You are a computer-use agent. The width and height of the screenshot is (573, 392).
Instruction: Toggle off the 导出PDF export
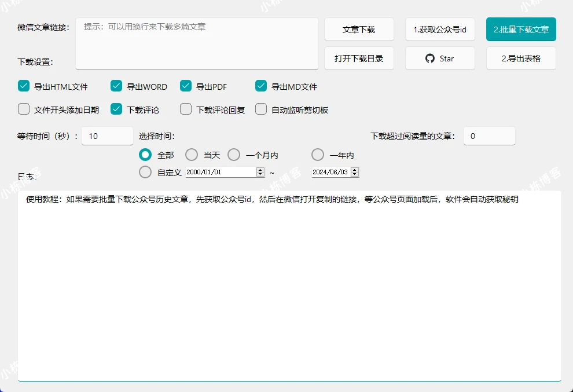tap(186, 86)
